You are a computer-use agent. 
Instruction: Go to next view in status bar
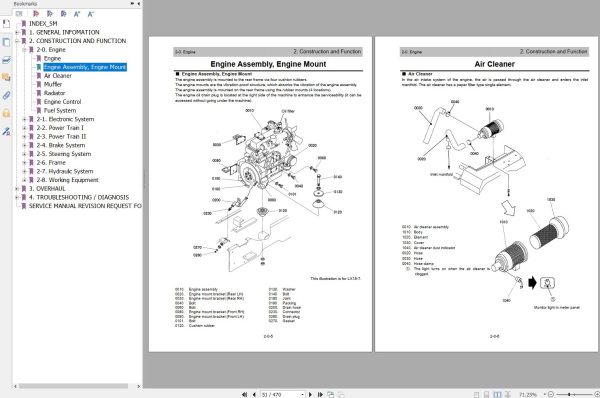[341, 394]
